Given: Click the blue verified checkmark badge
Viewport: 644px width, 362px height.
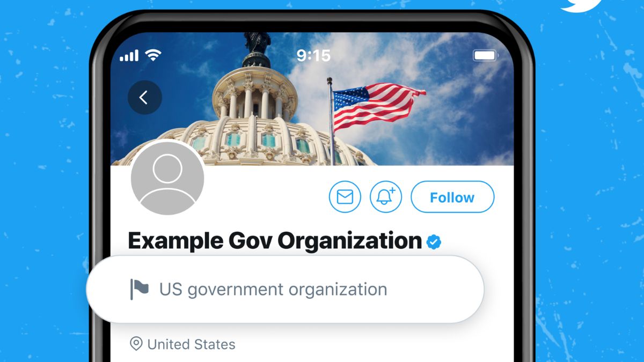Looking at the screenshot, I should pyautogui.click(x=434, y=242).
